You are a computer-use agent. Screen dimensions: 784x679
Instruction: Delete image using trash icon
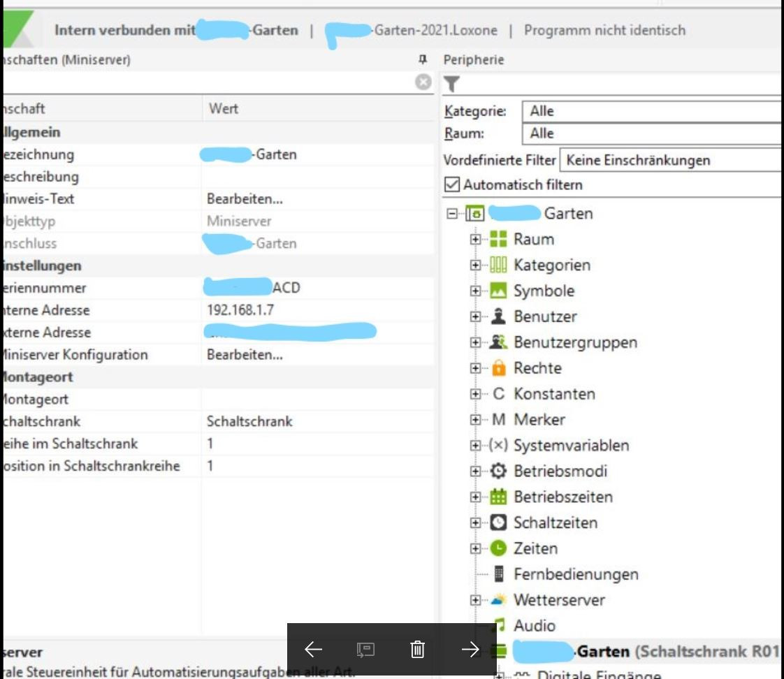(417, 650)
